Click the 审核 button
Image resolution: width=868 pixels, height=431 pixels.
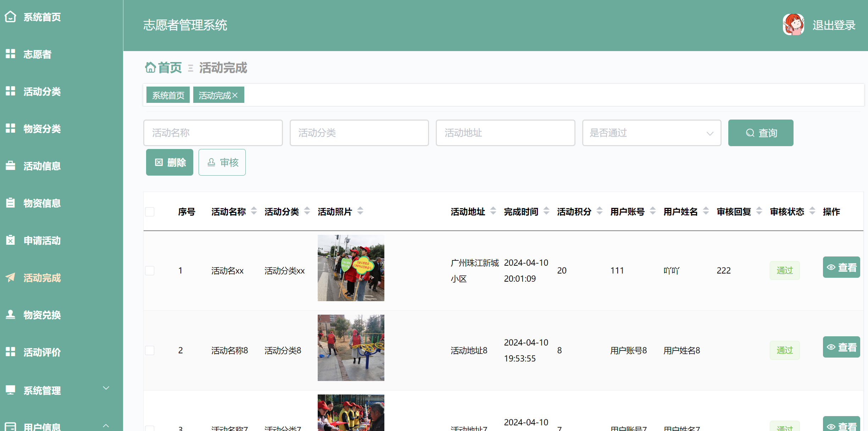222,162
